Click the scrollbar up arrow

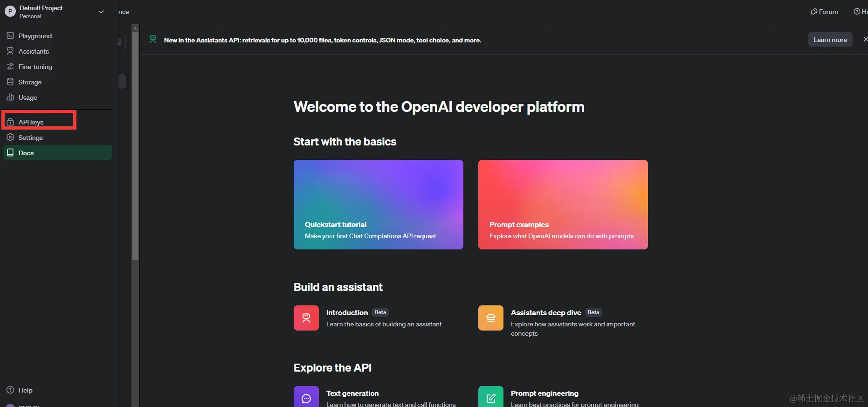click(135, 28)
